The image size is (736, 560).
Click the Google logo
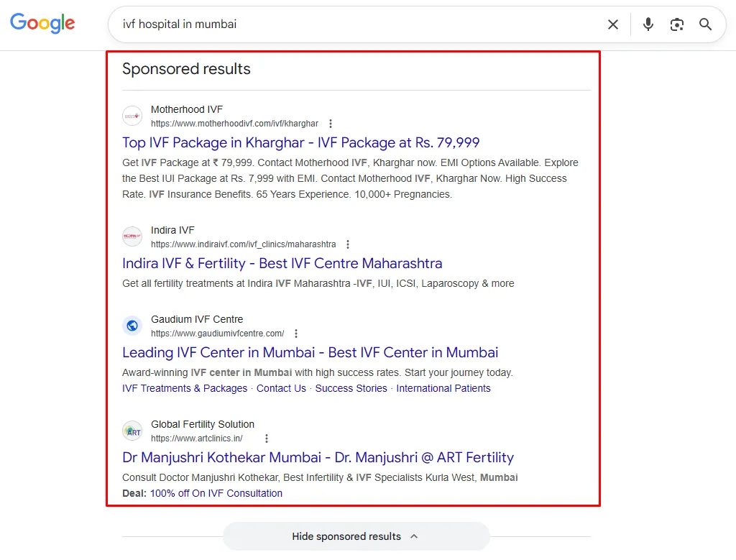click(x=42, y=23)
